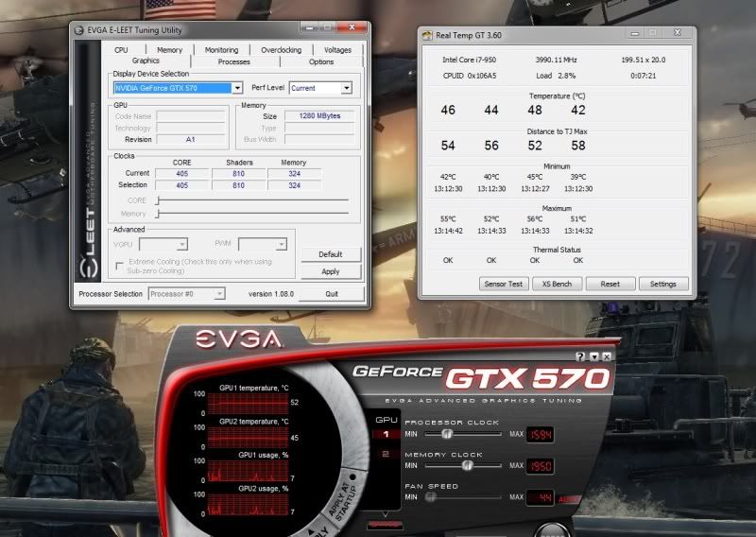Image resolution: width=756 pixels, height=537 pixels.
Task: Click the Intel Core i7-950 label
Action: click(x=469, y=60)
